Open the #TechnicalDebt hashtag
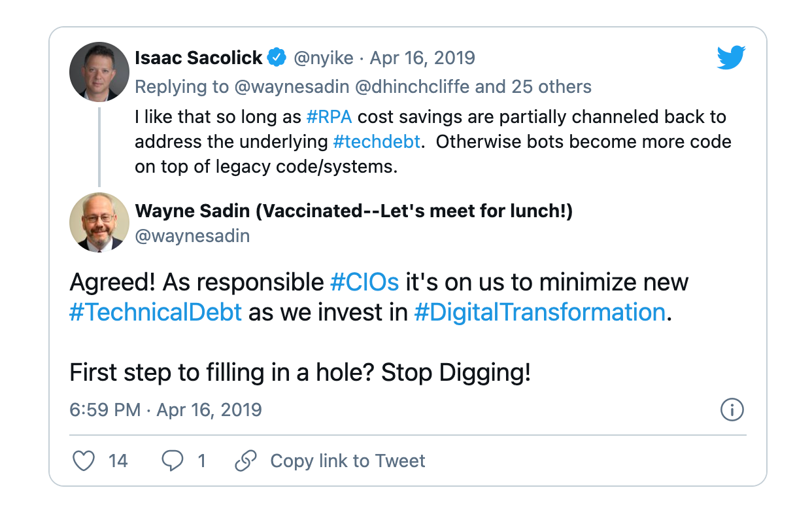The image size is (812, 509). tap(156, 312)
